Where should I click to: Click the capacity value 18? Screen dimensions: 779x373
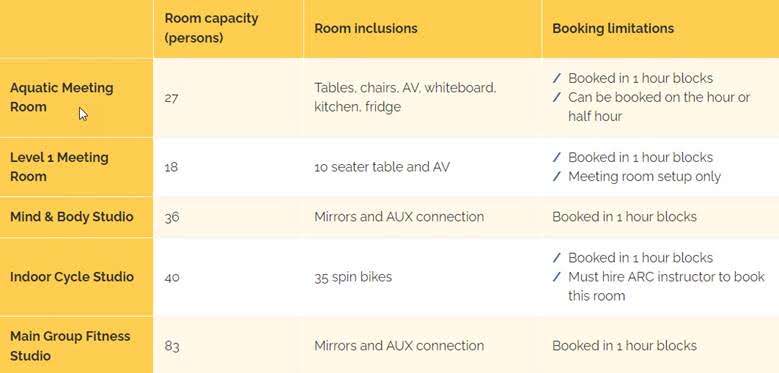point(171,167)
